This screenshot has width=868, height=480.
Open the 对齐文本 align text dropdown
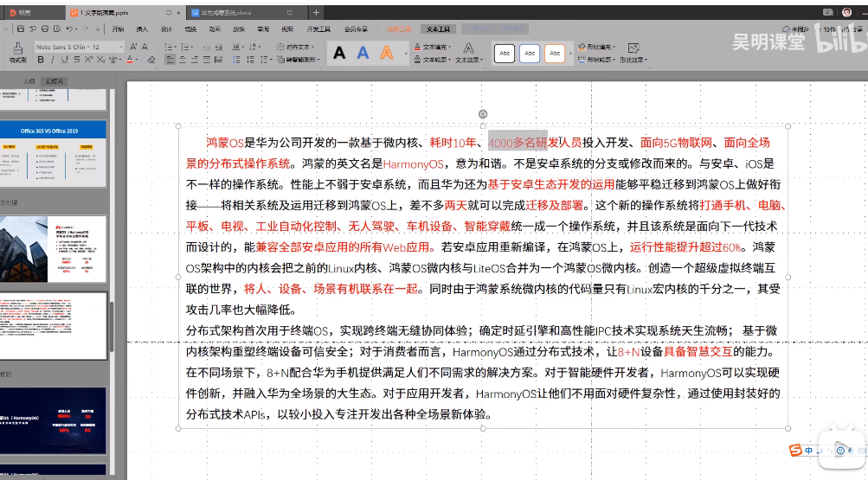point(296,47)
